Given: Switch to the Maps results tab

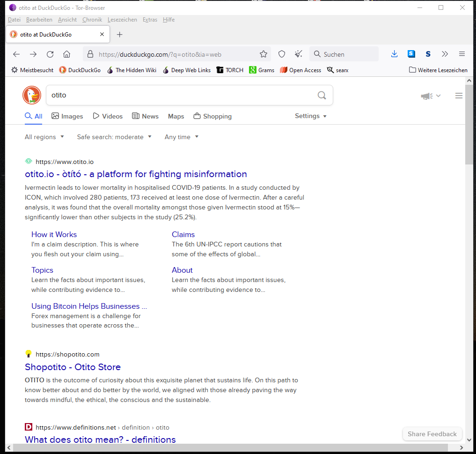Looking at the screenshot, I should coord(176,116).
